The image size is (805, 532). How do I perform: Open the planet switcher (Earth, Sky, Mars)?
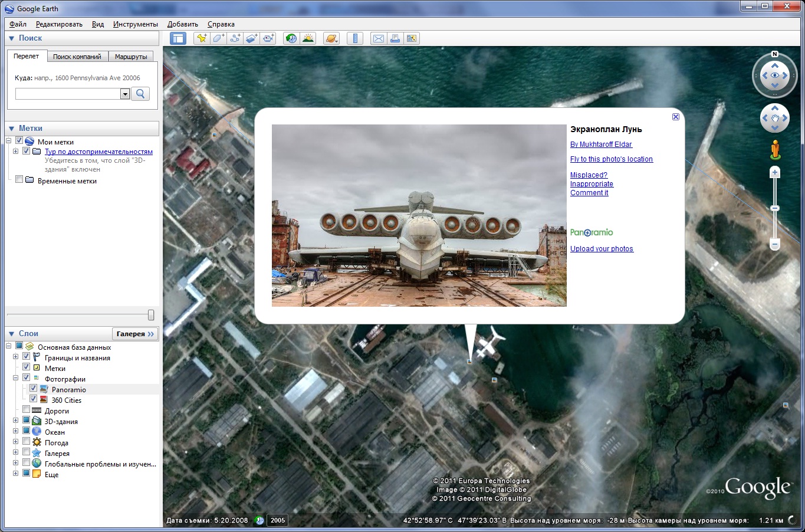[x=331, y=38]
